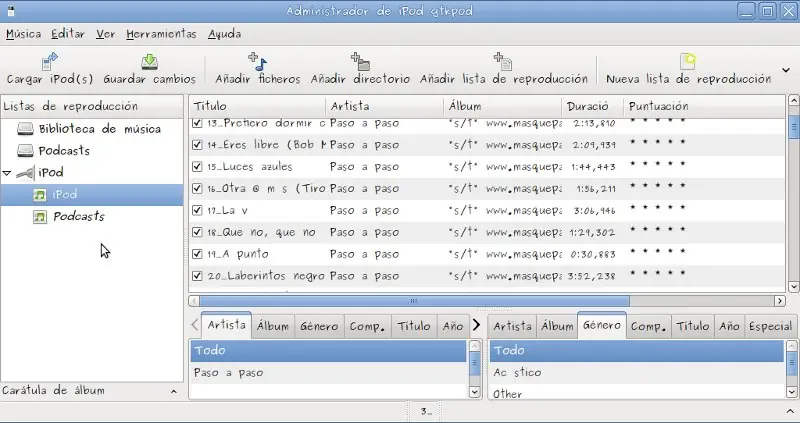Uncheck track 15_Luces azules
The image size is (800, 423).
[x=197, y=166]
